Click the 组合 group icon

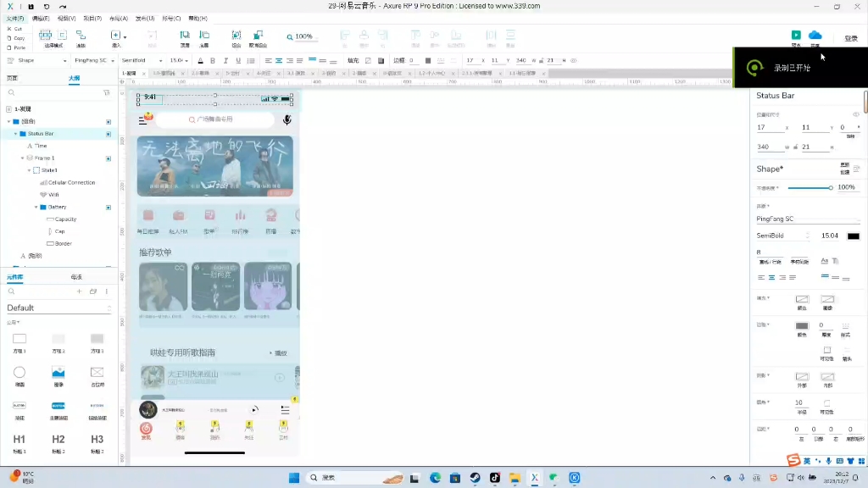pyautogui.click(x=235, y=36)
